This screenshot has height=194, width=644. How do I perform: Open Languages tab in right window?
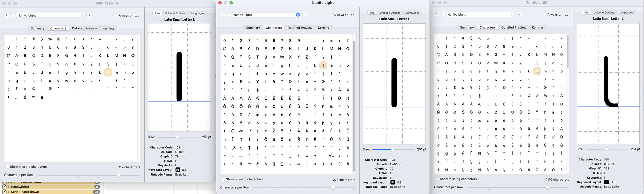(x=626, y=12)
